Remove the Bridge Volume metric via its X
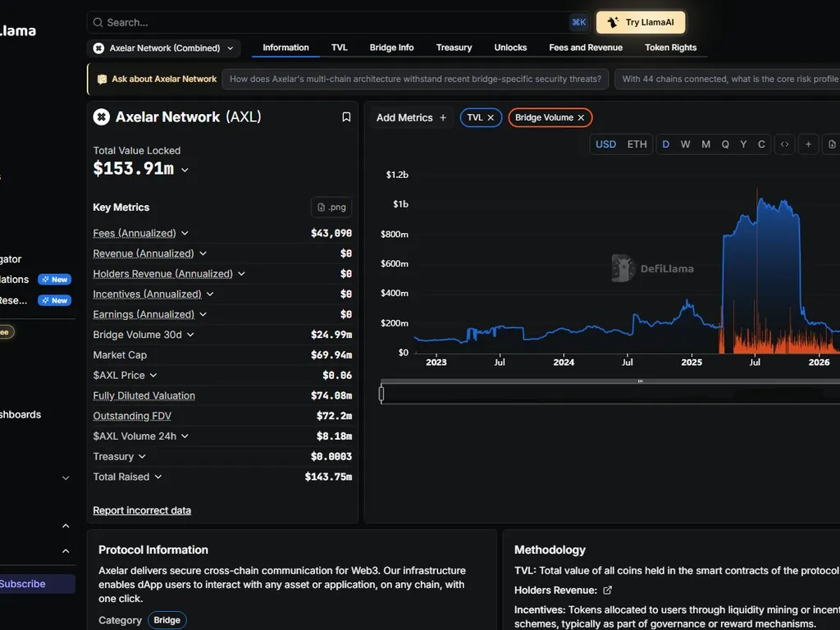This screenshot has height=630, width=840. point(581,118)
